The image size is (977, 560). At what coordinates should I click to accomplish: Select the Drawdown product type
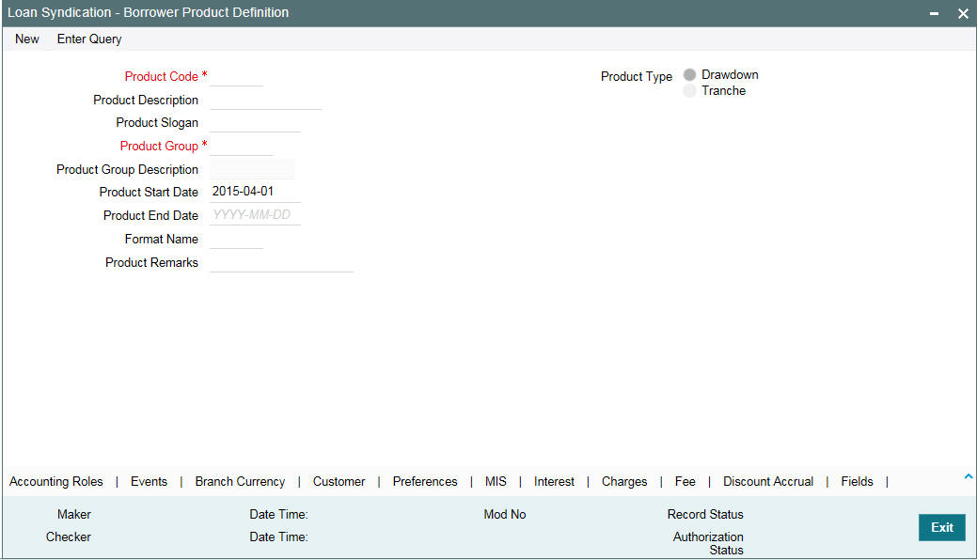click(689, 75)
